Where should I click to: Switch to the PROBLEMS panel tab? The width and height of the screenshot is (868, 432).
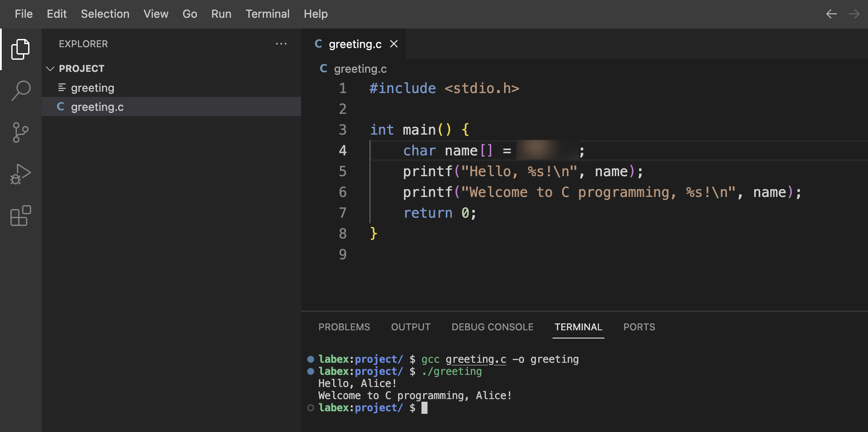(x=344, y=327)
